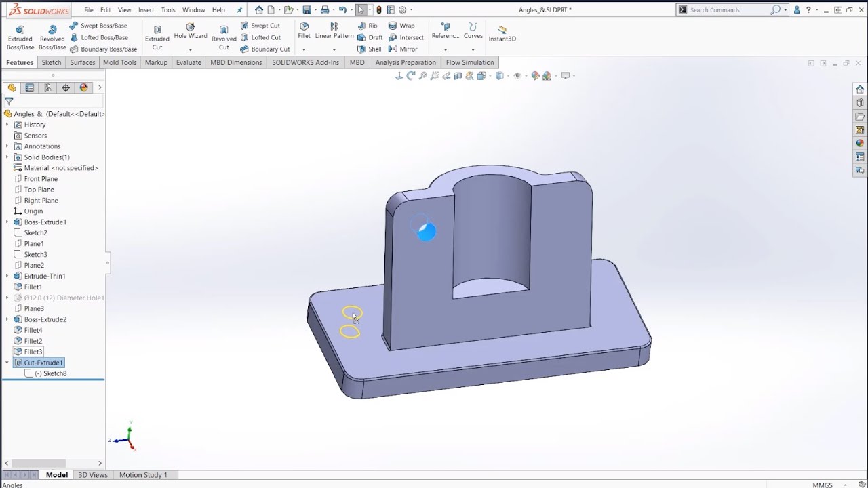Switch to Motion Study 1 tab
Image resolution: width=868 pixels, height=488 pixels.
coord(143,475)
